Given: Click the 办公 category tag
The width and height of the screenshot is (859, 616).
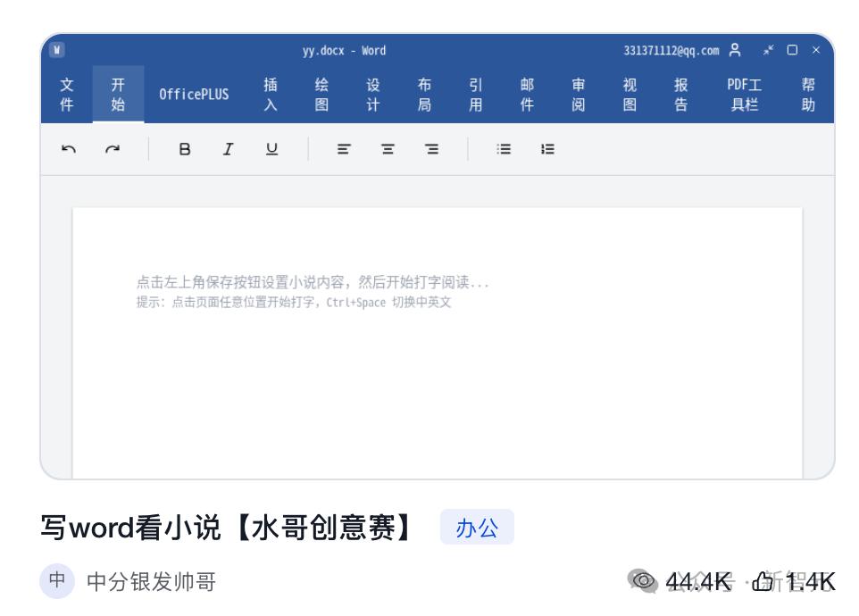Looking at the screenshot, I should [477, 528].
